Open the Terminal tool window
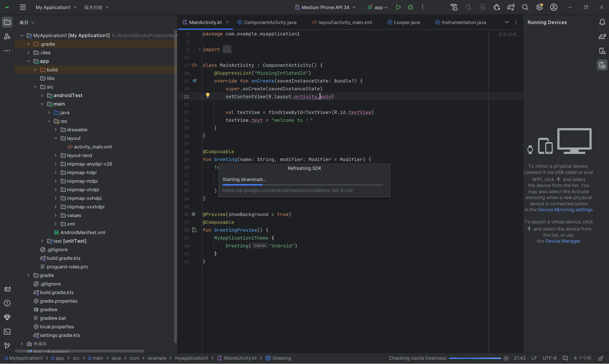 7,332
